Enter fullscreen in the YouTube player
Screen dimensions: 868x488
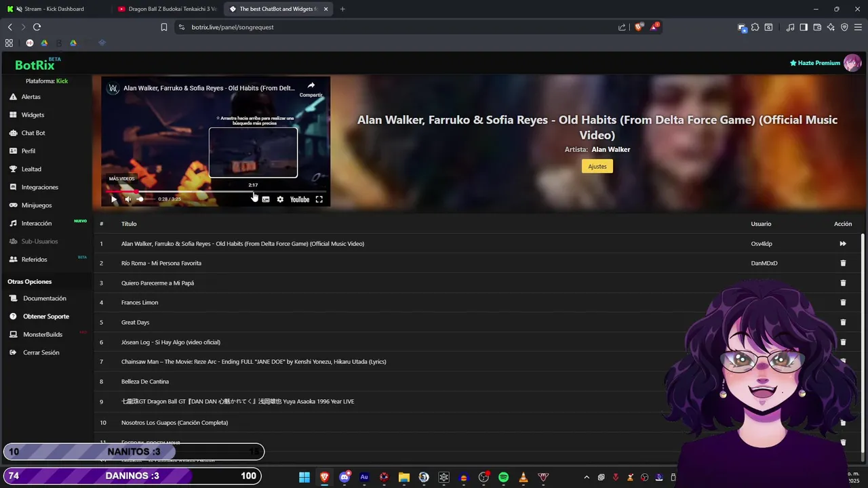click(x=319, y=199)
